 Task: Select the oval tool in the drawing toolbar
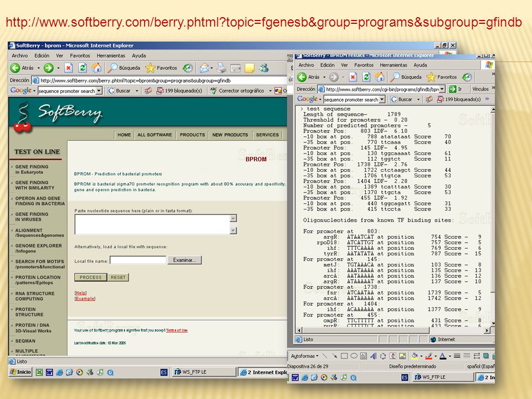click(354, 356)
